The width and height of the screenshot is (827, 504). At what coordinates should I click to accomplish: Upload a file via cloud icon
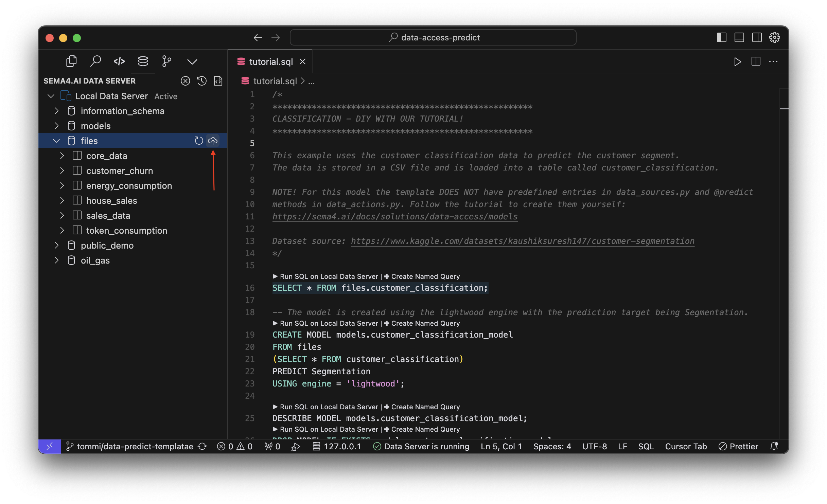(x=213, y=141)
